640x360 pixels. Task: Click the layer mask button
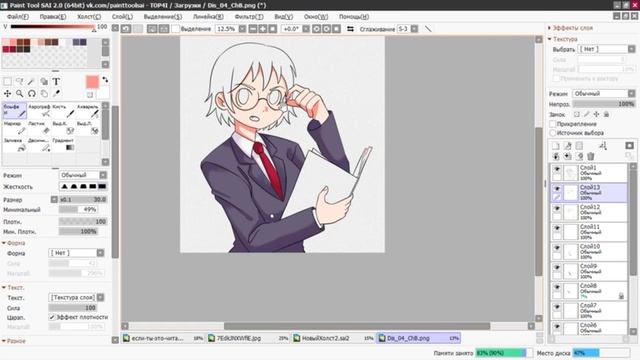(629, 146)
